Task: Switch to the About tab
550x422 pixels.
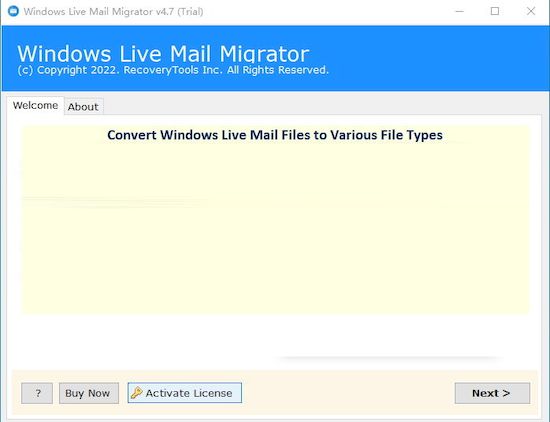Action: [83, 106]
